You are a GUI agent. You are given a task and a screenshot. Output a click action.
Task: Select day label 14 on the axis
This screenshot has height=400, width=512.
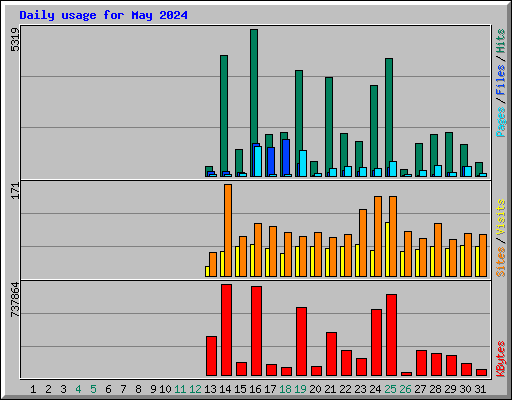click(225, 389)
